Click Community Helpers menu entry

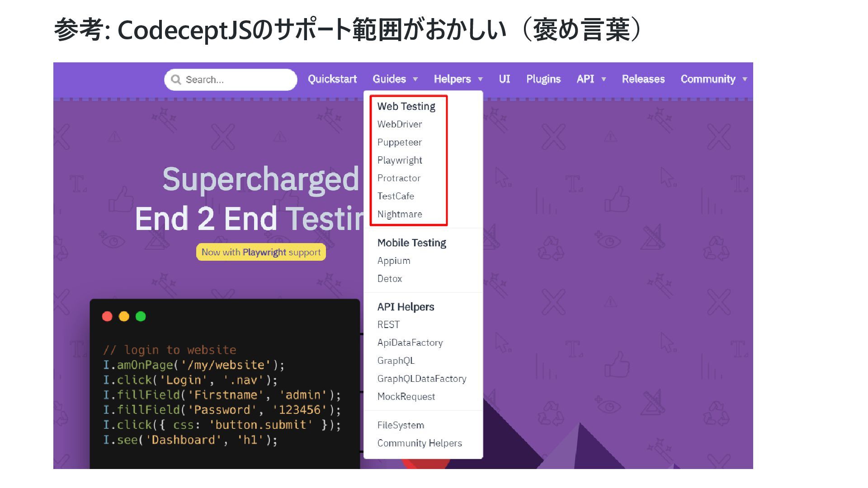click(420, 443)
